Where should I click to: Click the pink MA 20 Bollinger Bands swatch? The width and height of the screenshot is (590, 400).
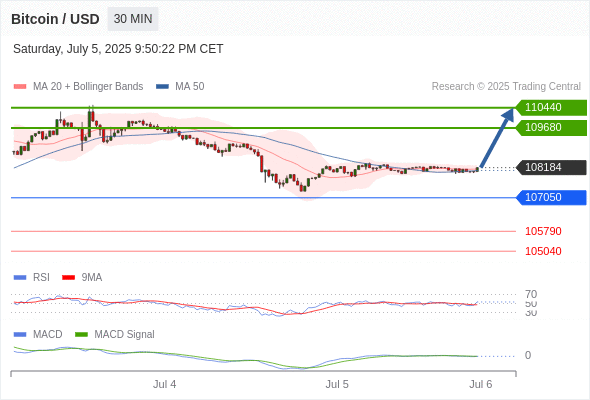(x=20, y=87)
